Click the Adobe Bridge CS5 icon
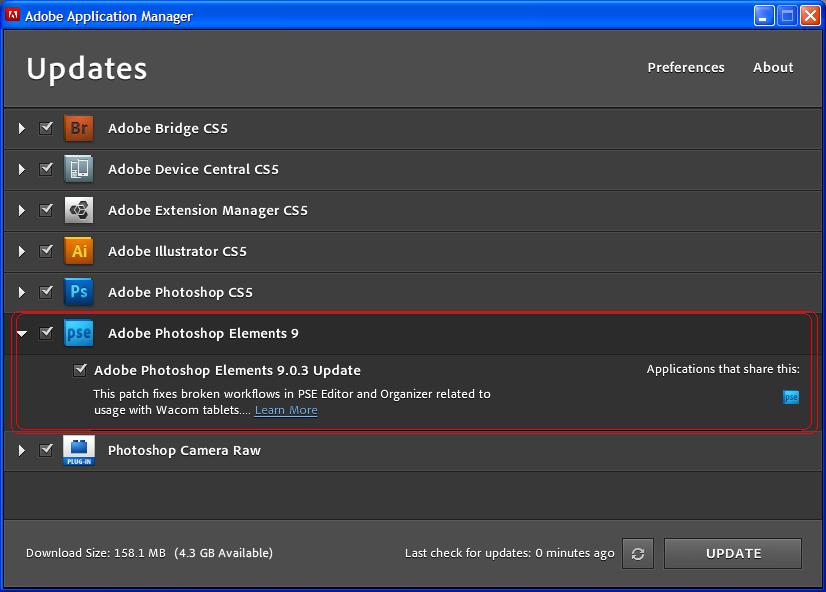Screen dimensions: 826x592 (79, 129)
